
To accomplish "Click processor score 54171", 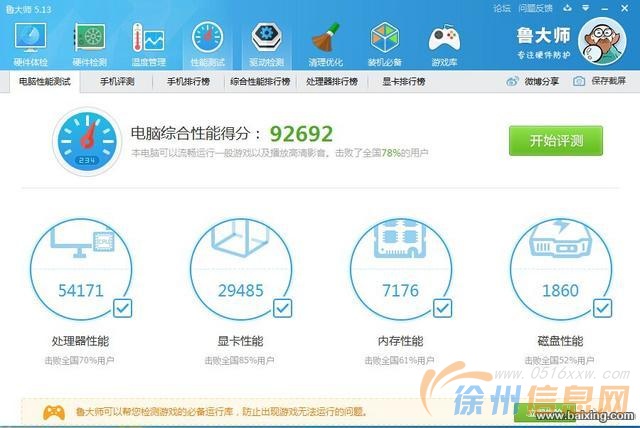I will pos(81,291).
